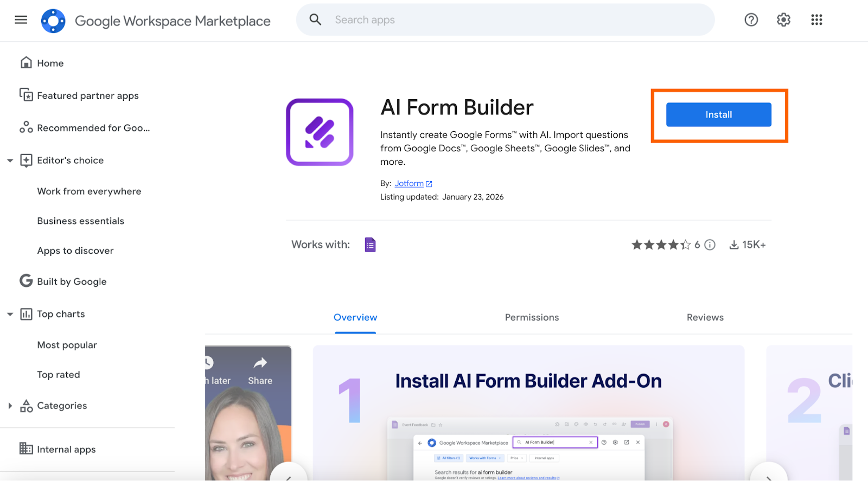
Task: Click the AI Form Builder app icon
Action: click(320, 132)
